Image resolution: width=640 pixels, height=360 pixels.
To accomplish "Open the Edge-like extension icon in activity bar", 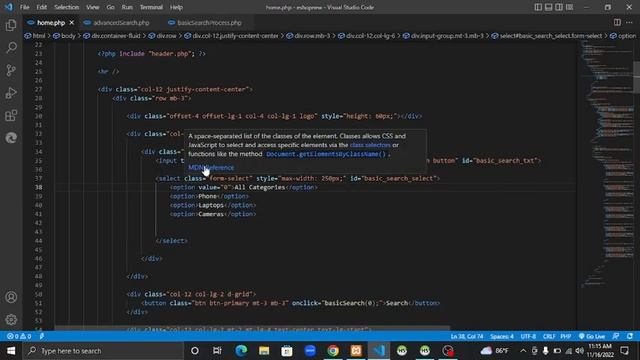I will click(x=11, y=138).
